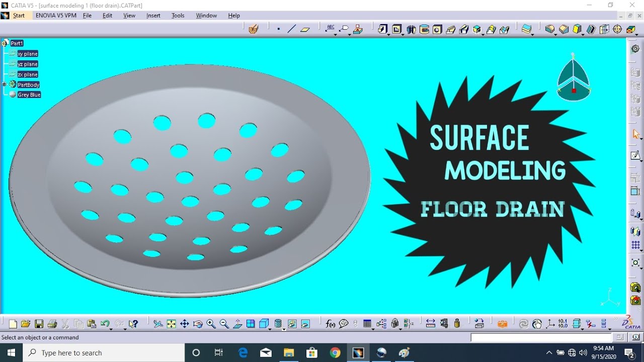The image size is (644, 362).
Task: Open ENOVIA V5 VPM menu
Action: click(56, 16)
